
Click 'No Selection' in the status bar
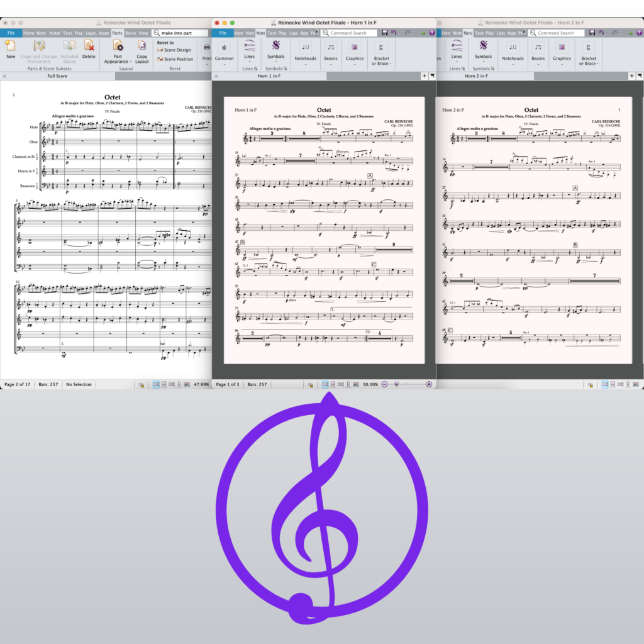pyautogui.click(x=79, y=384)
